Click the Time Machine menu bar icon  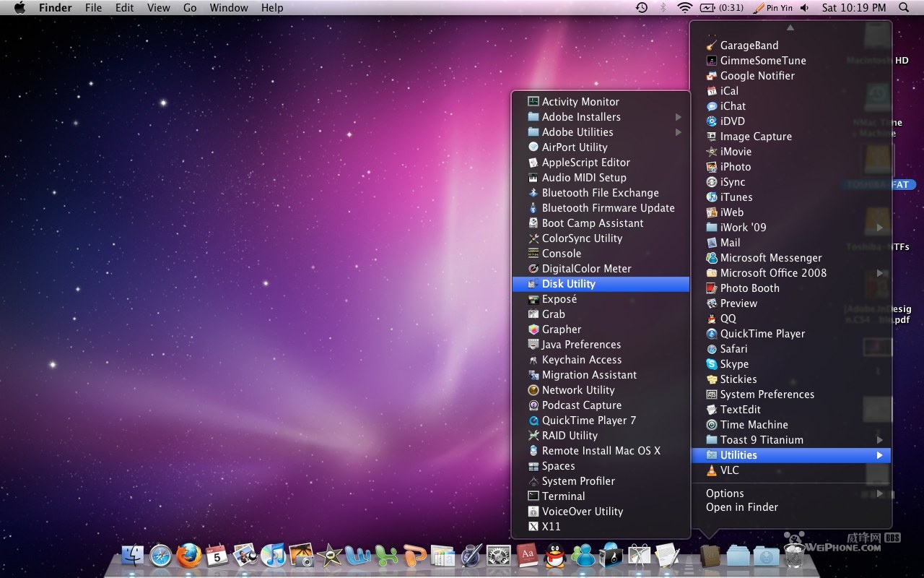pyautogui.click(x=642, y=8)
